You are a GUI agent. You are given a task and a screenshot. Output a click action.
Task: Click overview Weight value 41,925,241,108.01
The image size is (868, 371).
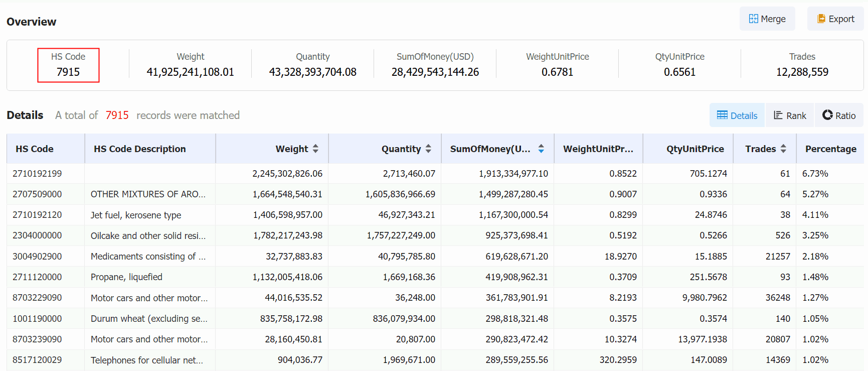coord(191,72)
